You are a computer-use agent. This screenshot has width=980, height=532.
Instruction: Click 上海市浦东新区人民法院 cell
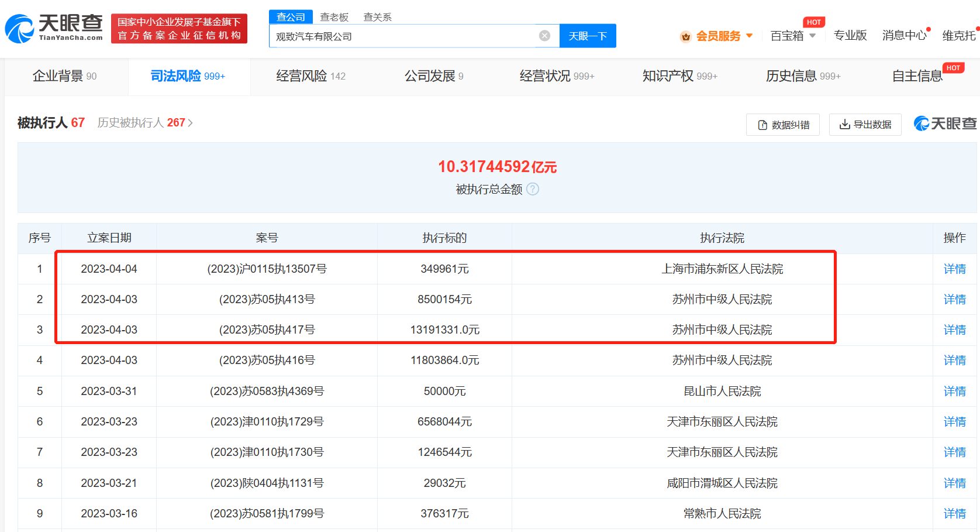coord(722,269)
